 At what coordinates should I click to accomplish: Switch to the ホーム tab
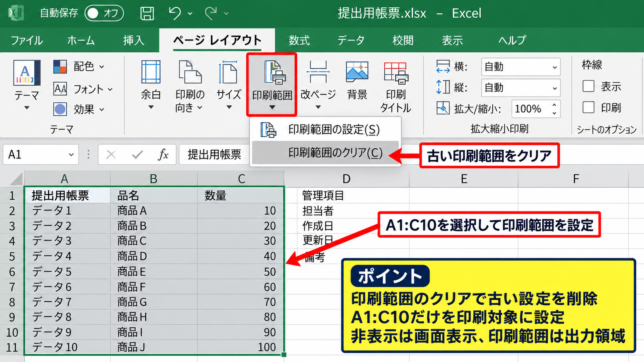point(81,40)
